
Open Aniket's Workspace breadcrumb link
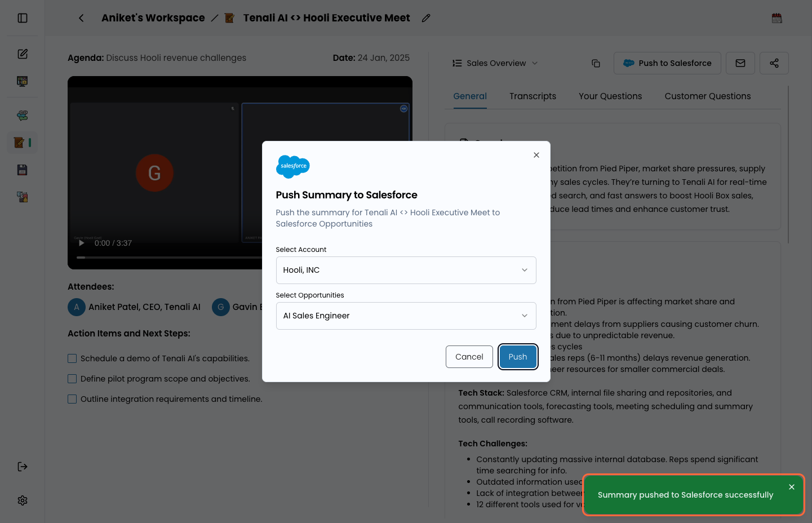pos(153,18)
